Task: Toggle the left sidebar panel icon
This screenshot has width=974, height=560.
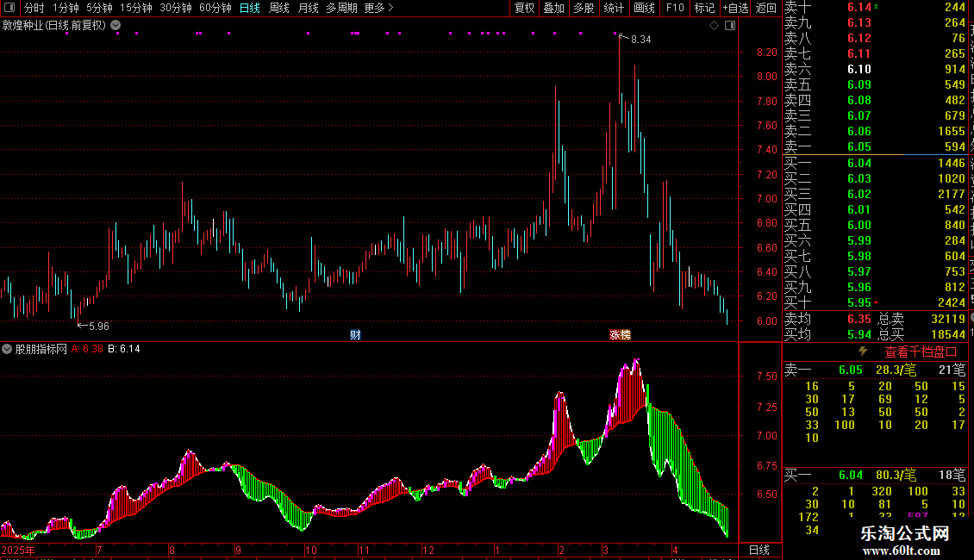Action: click(9, 8)
